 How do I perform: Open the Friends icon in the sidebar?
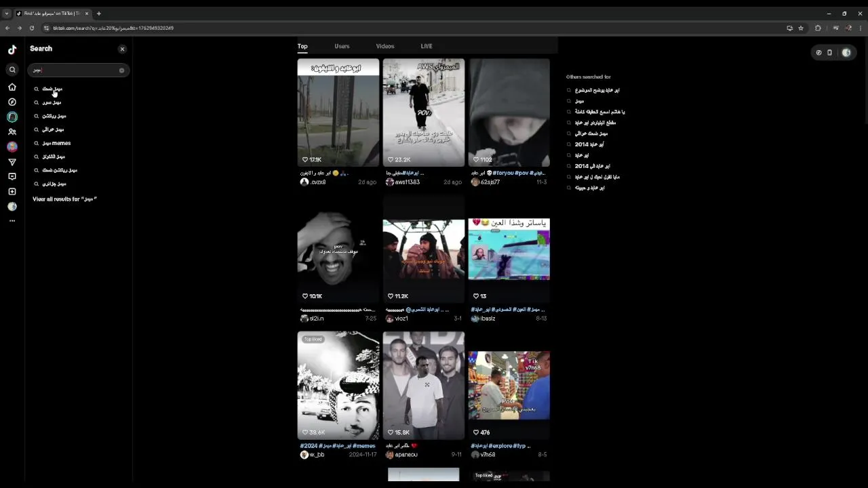tap(12, 132)
